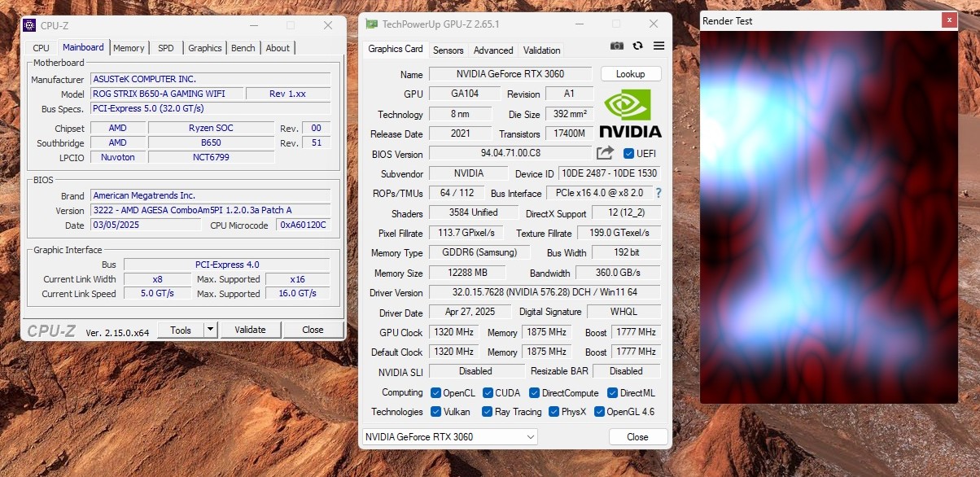
Task: Toggle the Vulkan checkbox
Action: click(x=435, y=412)
